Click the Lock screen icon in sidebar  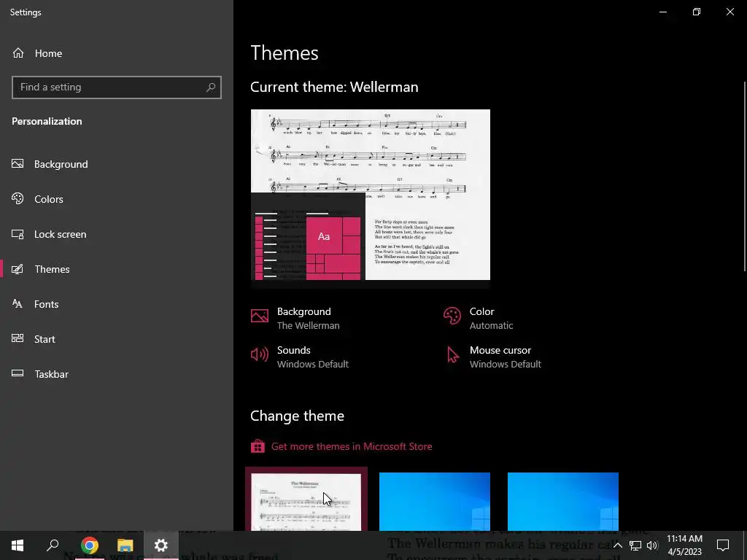[18, 234]
